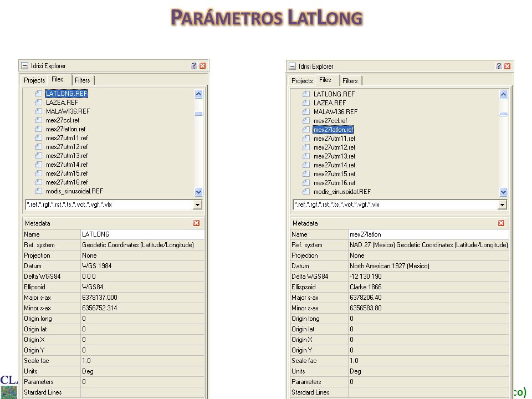The image size is (532, 399).
Task: Click LAZEA.REF file icon in left explorer
Action: [x=39, y=102]
